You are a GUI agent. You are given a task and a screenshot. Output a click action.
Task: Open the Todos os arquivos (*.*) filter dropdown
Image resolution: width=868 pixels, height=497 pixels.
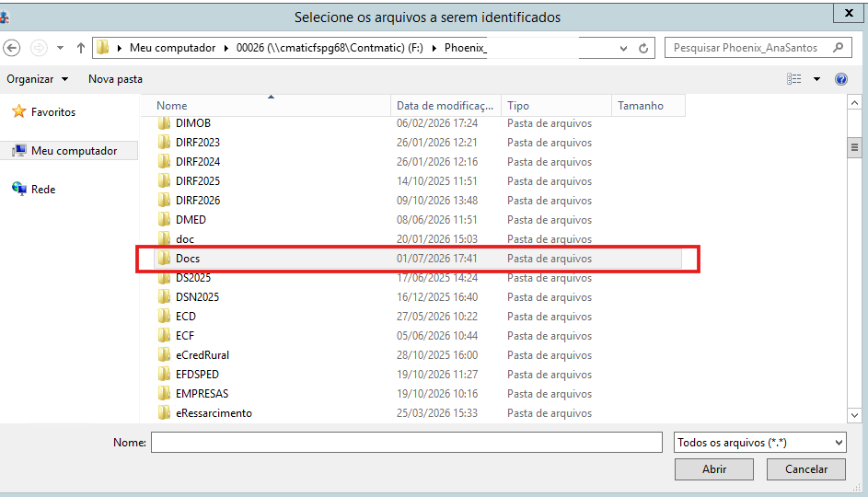760,442
